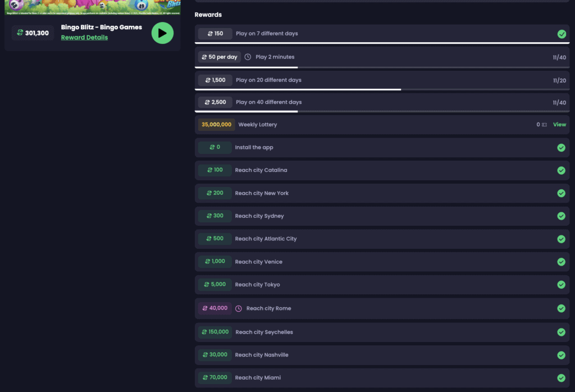The width and height of the screenshot is (575, 392).
Task: Open the Reach city Catalina reward row
Action: (382, 170)
